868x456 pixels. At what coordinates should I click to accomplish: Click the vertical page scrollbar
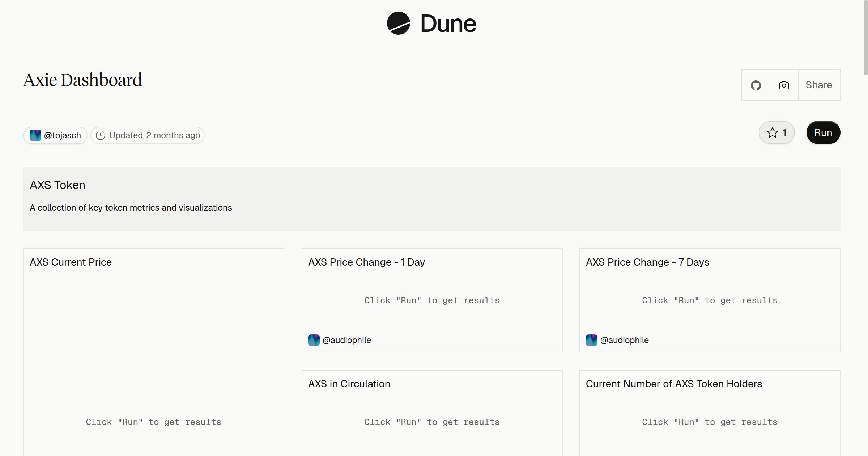865,38
